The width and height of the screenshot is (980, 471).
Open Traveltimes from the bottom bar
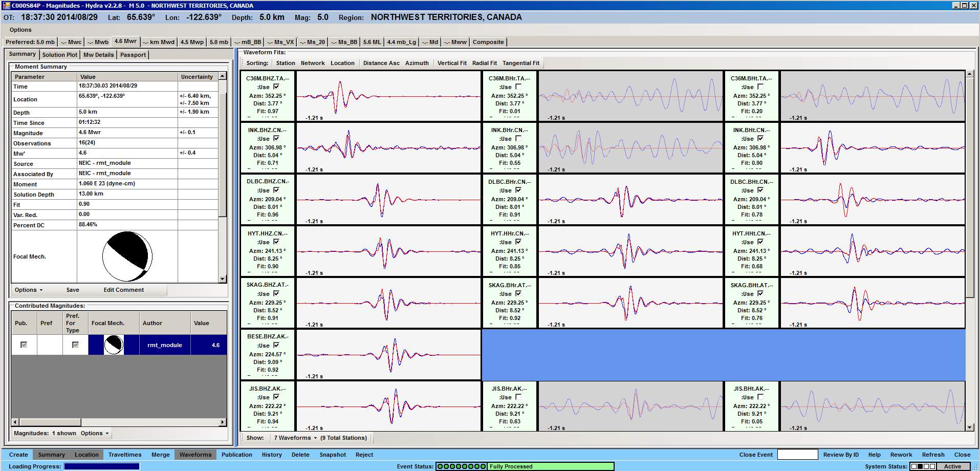(125, 455)
